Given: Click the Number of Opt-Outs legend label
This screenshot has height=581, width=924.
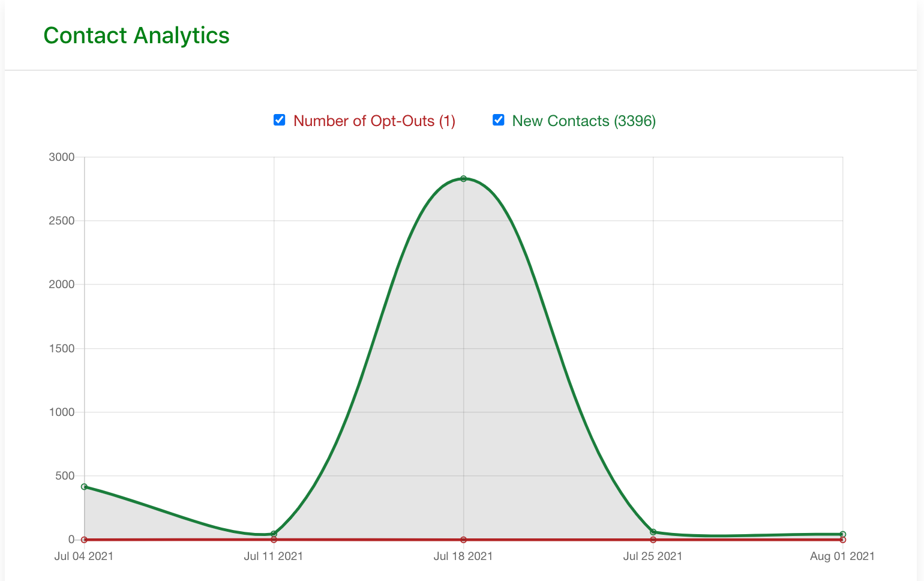Looking at the screenshot, I should point(374,121).
